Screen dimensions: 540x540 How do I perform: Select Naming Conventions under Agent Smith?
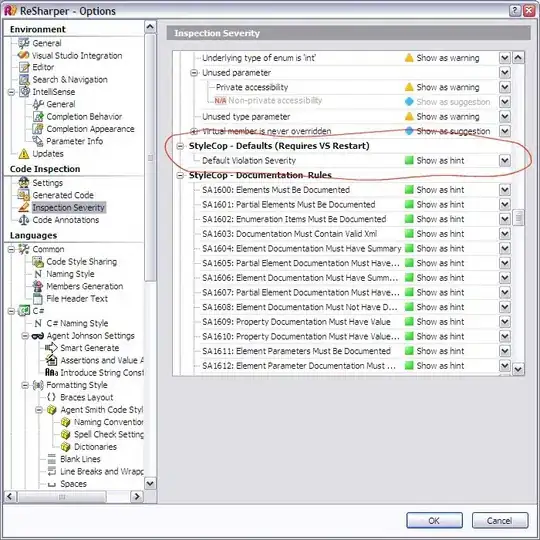tap(109, 422)
